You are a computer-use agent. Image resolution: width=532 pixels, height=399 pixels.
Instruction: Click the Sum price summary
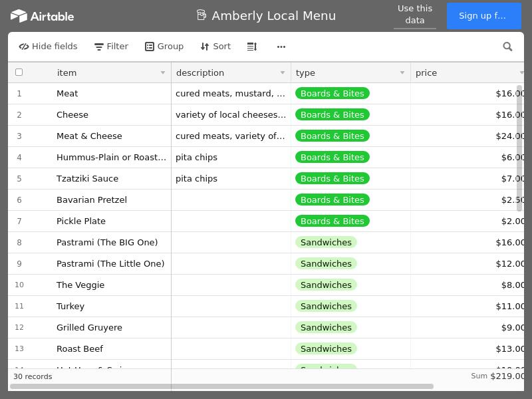[x=497, y=376]
